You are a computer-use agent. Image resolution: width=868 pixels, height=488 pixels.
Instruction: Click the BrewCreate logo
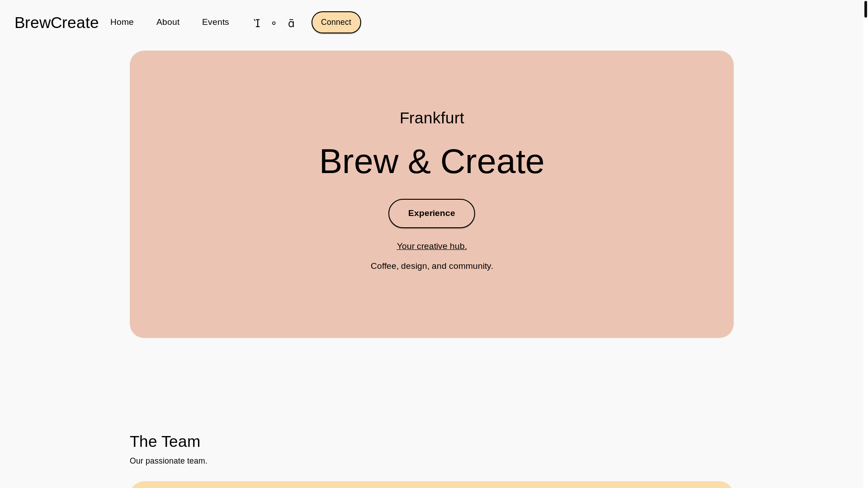[x=57, y=23]
